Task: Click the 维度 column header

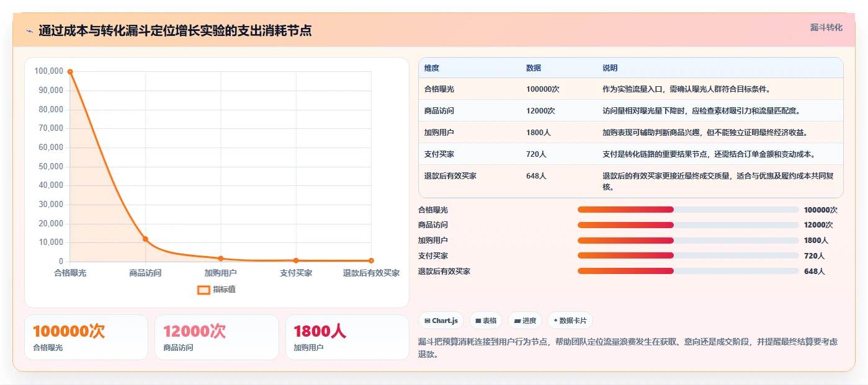Action: pyautogui.click(x=432, y=68)
